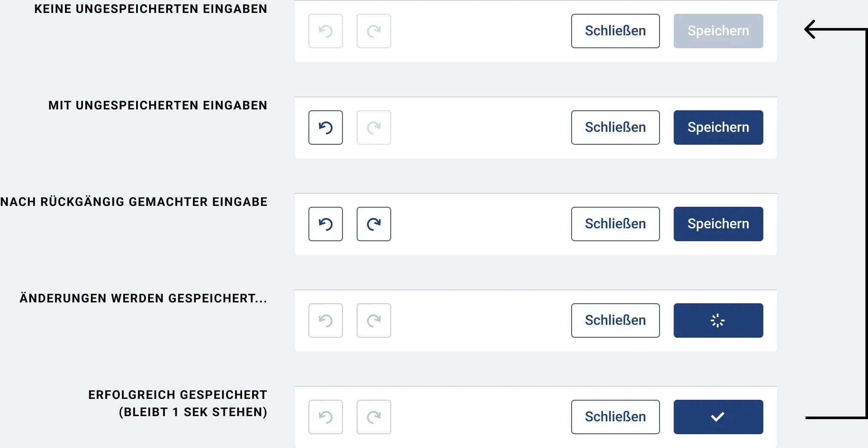Screen dimensions: 868x448
Task: Click Speichern in 'Nach rückgängig' row
Action: (x=719, y=224)
